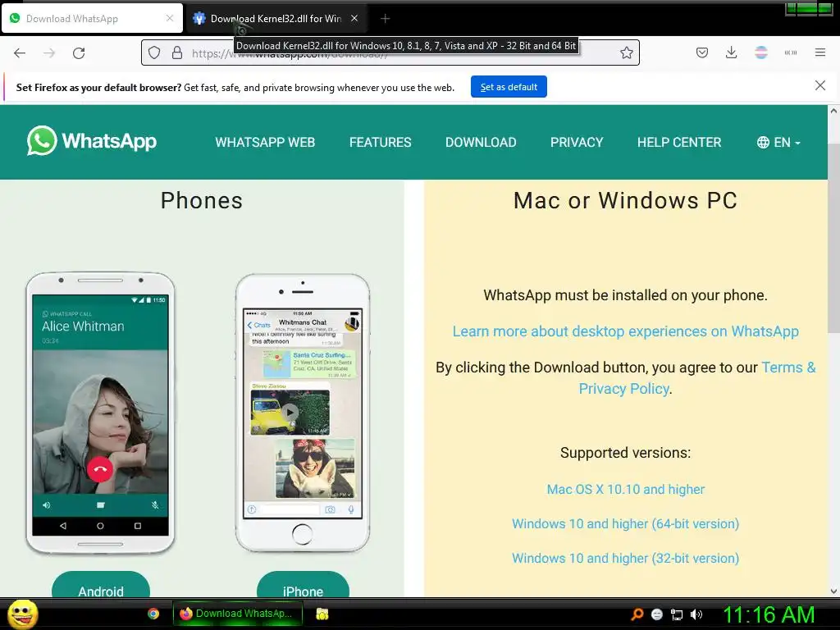Click the WhatsApp logo in header
840x630 pixels.
[92, 141]
